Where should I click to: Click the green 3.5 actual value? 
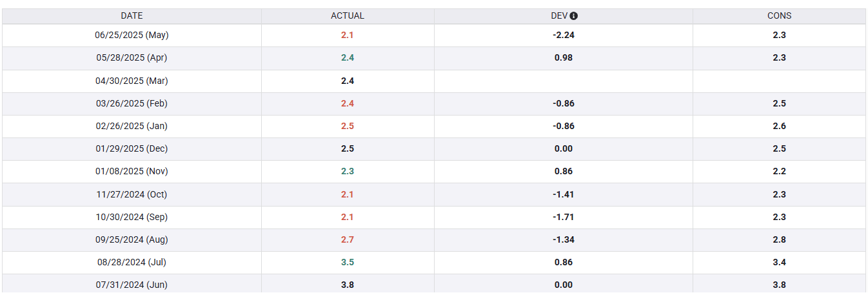[x=348, y=262]
